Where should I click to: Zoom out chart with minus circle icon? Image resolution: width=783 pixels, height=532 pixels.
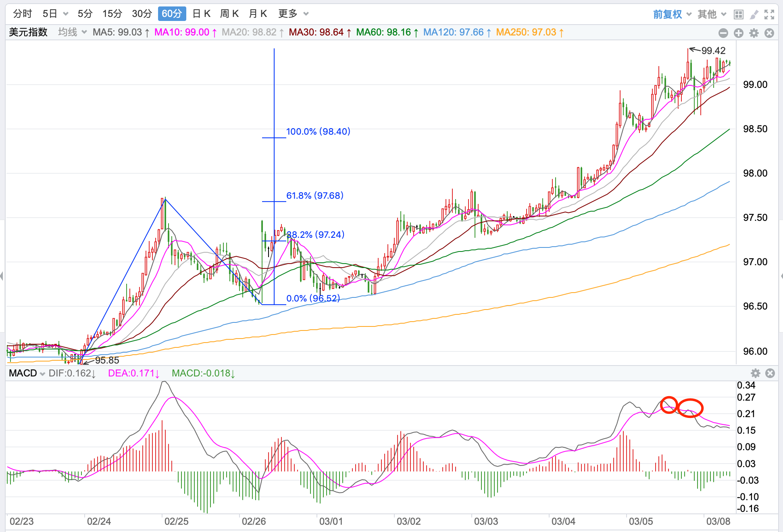(723, 33)
